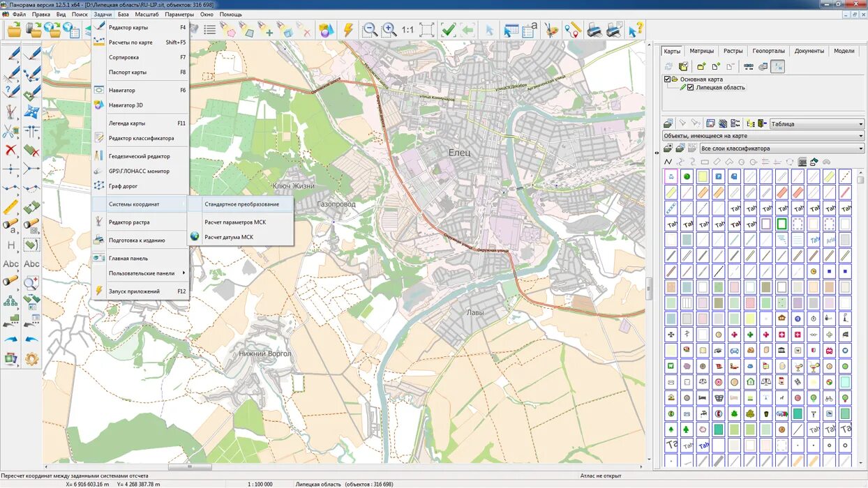Click the door exit icon near Таблица
Viewport: 868px width, 488px height.
762,123
